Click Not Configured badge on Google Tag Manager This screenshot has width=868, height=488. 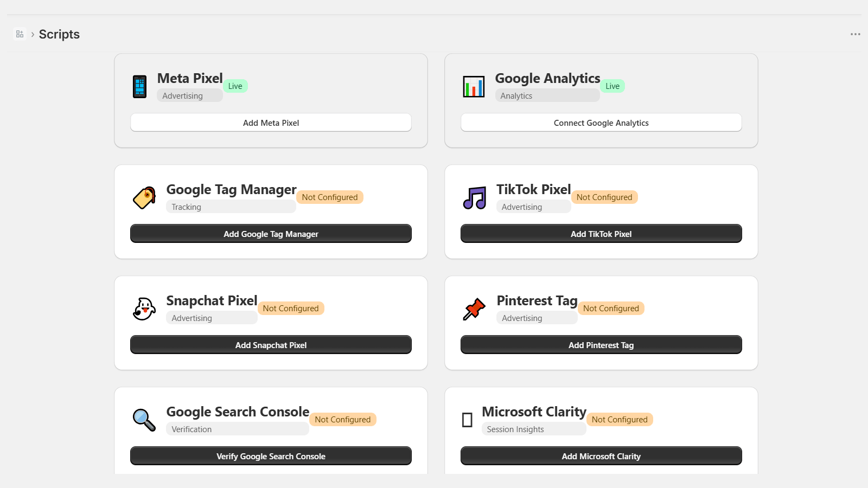(330, 197)
